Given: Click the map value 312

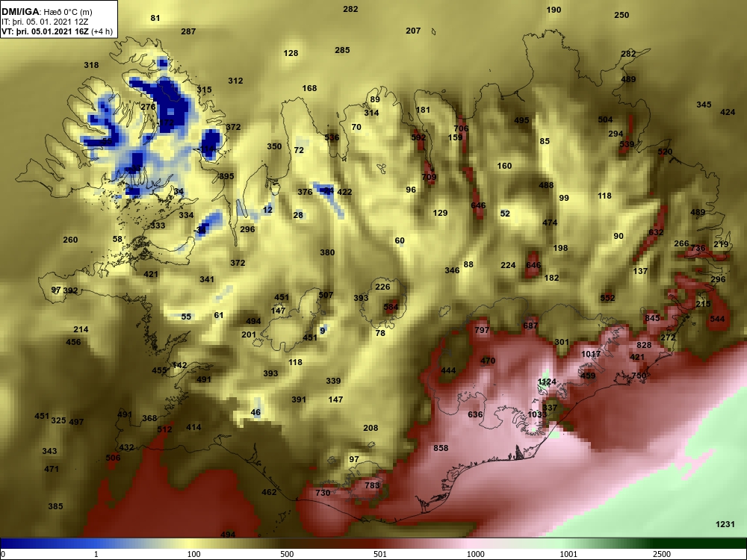Looking at the screenshot, I should [x=235, y=81].
